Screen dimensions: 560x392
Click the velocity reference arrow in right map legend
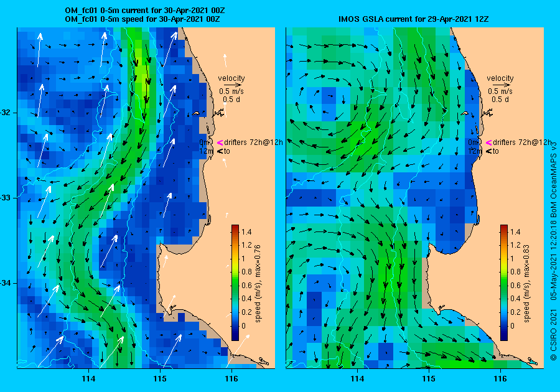click(500, 85)
